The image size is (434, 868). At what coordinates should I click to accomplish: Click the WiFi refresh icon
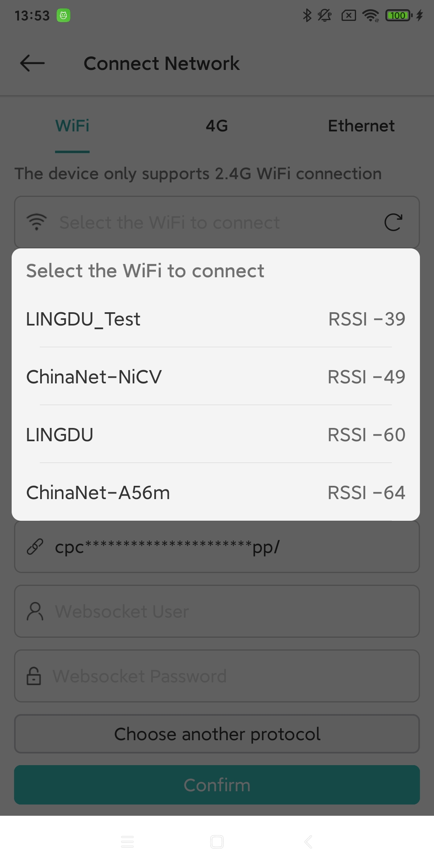[x=393, y=222]
